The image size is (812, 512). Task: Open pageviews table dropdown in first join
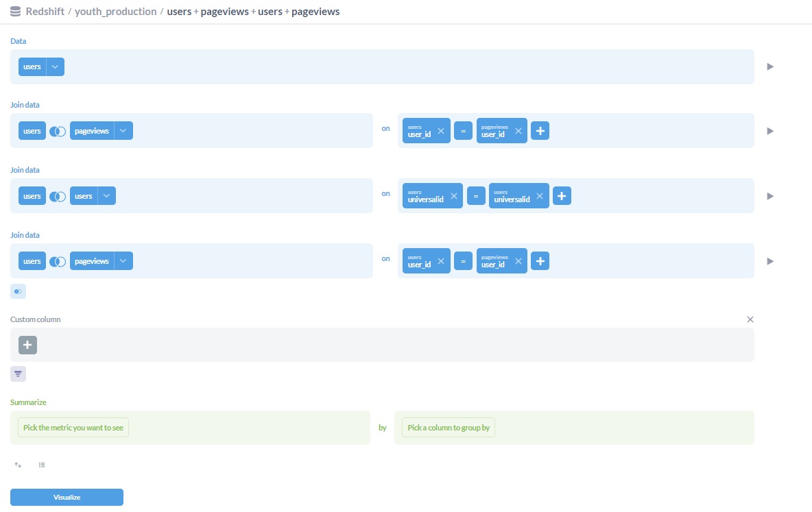click(x=123, y=131)
